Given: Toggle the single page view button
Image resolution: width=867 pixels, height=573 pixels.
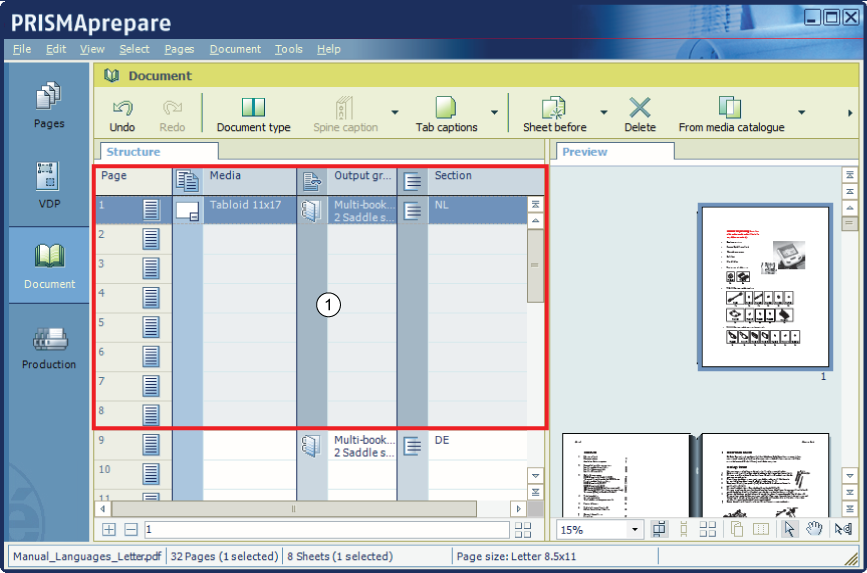Looking at the screenshot, I should coord(684,529).
